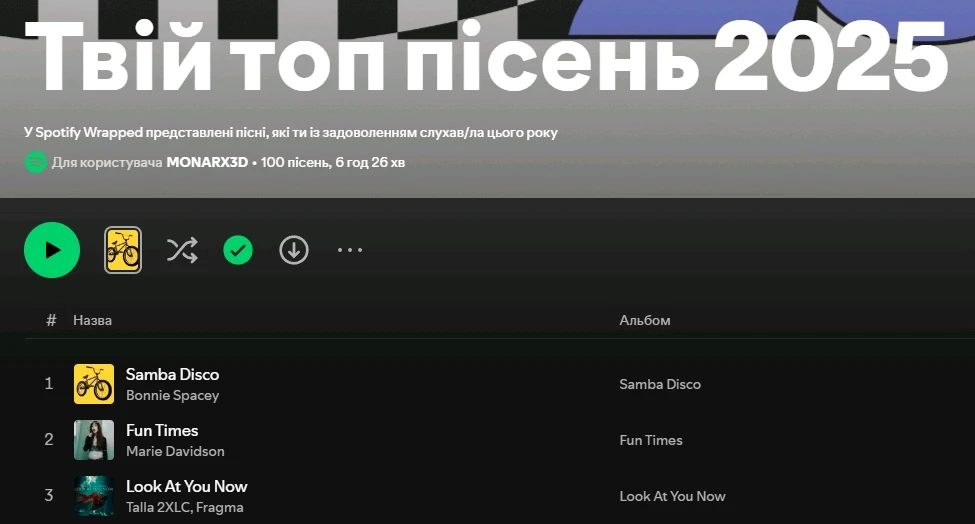Open the Samba Disco album cover thumbnail
The image size is (975, 524).
point(94,384)
